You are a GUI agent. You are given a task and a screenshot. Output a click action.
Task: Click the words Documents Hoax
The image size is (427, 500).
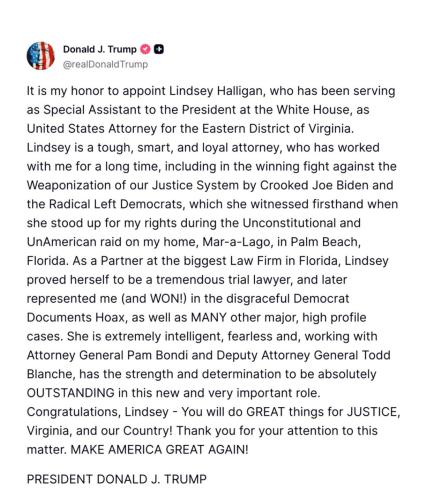pos(76,317)
